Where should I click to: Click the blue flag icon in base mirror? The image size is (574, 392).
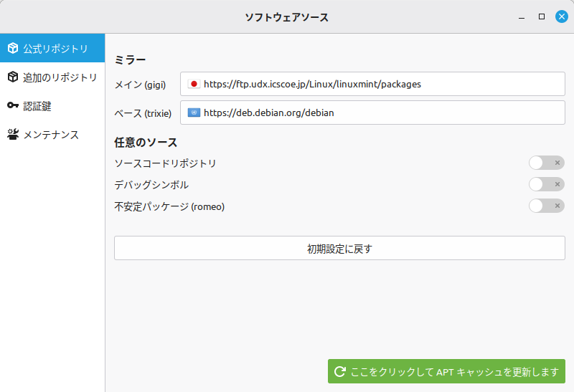[x=193, y=113]
